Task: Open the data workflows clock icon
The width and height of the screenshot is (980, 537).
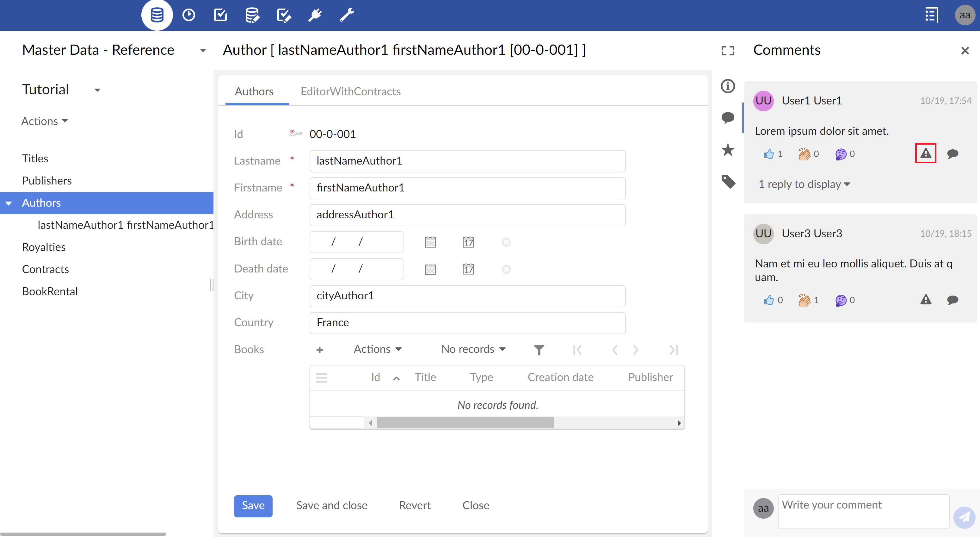Action: [189, 15]
